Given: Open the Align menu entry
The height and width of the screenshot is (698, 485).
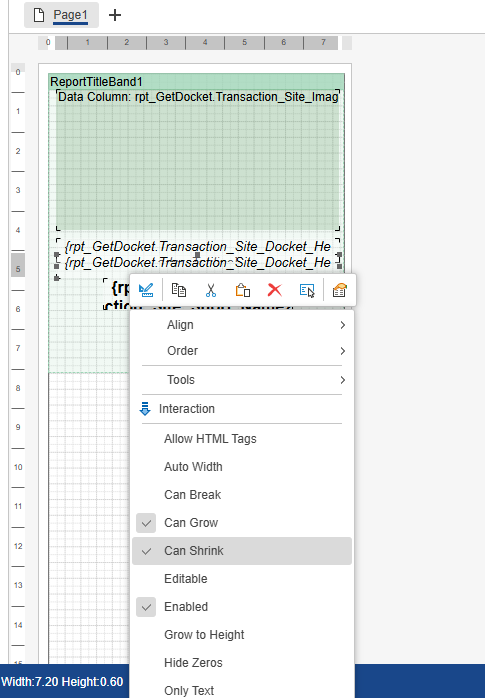Looking at the screenshot, I should (x=242, y=325).
